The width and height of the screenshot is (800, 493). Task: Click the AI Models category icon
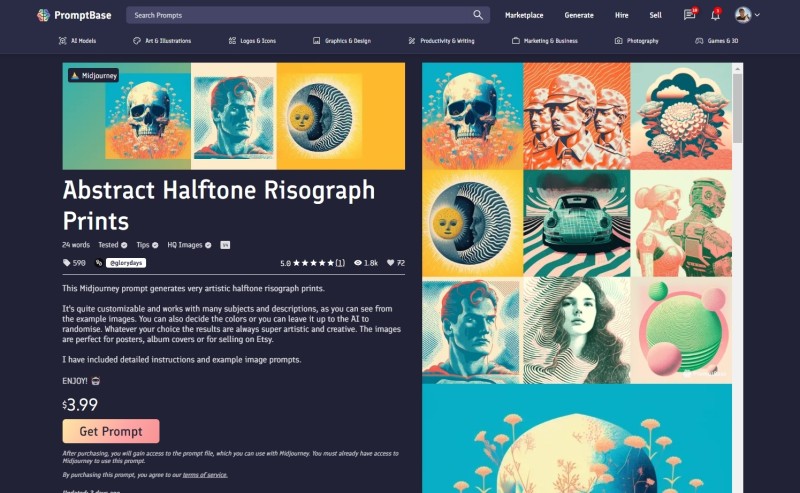click(x=63, y=41)
